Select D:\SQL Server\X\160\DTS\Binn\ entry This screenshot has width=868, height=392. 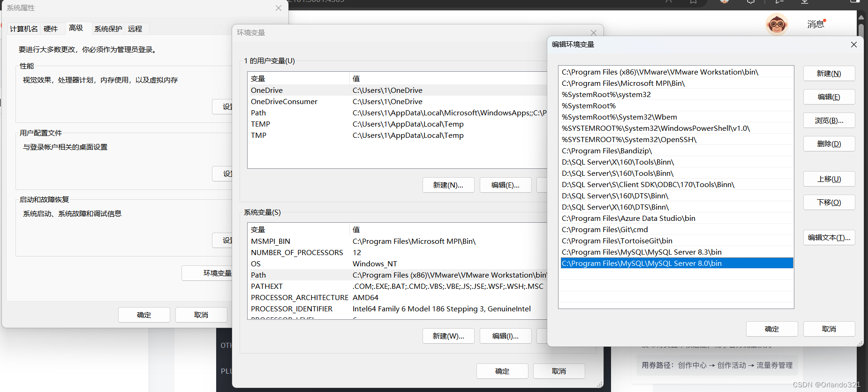tap(676, 207)
